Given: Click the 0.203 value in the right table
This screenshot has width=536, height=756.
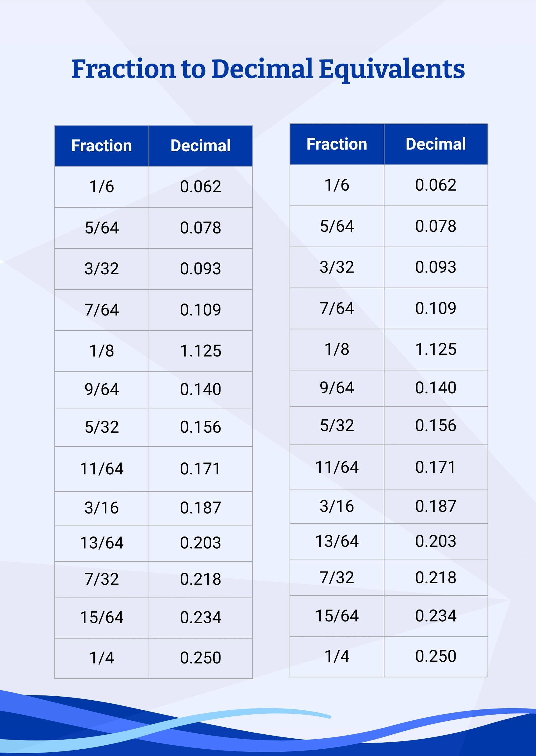Looking at the screenshot, I should point(436,541).
